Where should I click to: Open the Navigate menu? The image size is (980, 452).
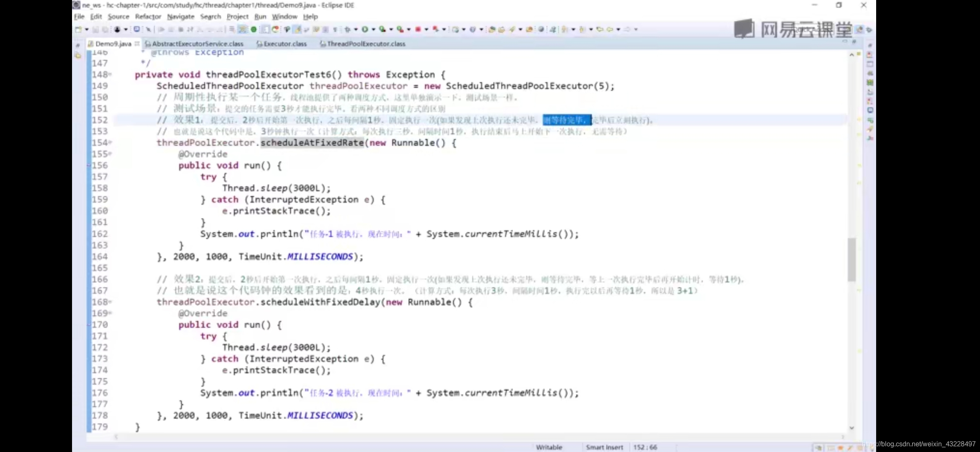[x=181, y=16]
